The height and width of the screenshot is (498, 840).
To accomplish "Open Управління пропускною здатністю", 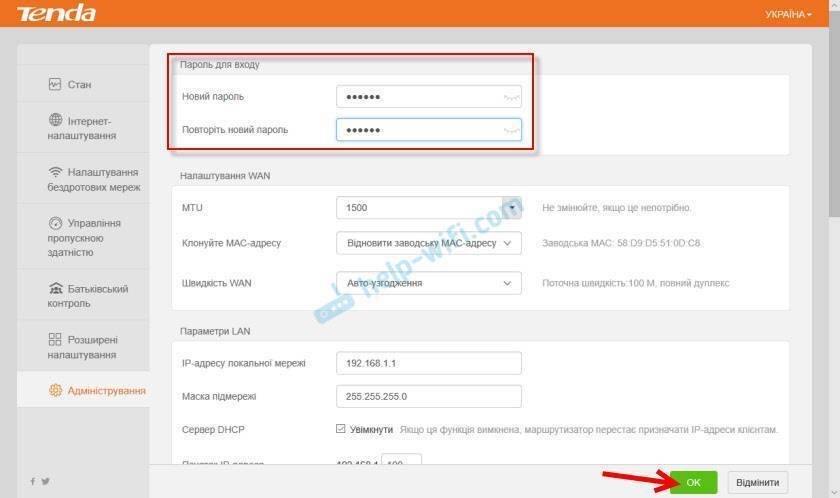I will click(x=84, y=238).
